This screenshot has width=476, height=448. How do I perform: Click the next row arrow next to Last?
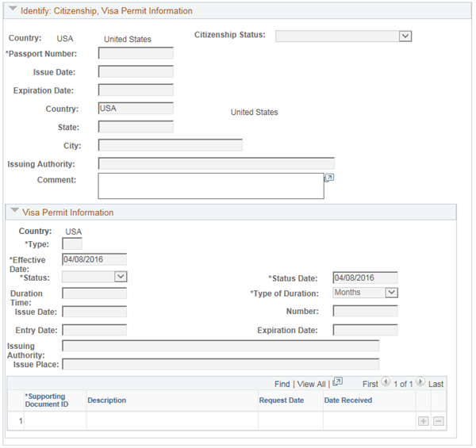pyautogui.click(x=420, y=383)
